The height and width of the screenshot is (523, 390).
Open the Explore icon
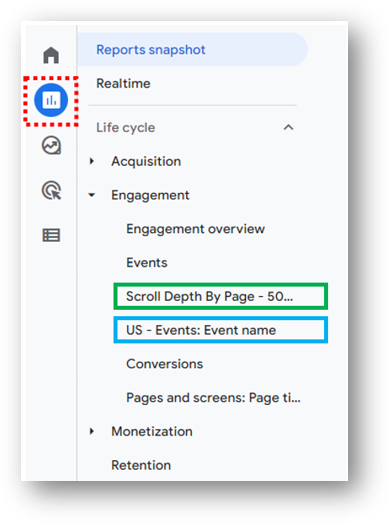[x=51, y=145]
